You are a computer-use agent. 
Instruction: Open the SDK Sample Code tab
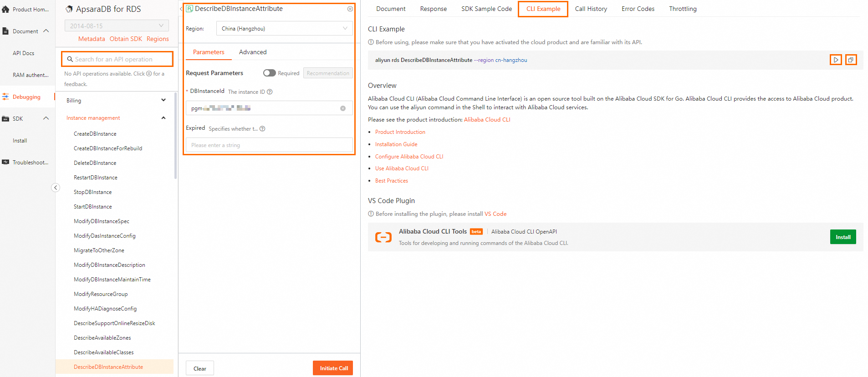coord(486,9)
